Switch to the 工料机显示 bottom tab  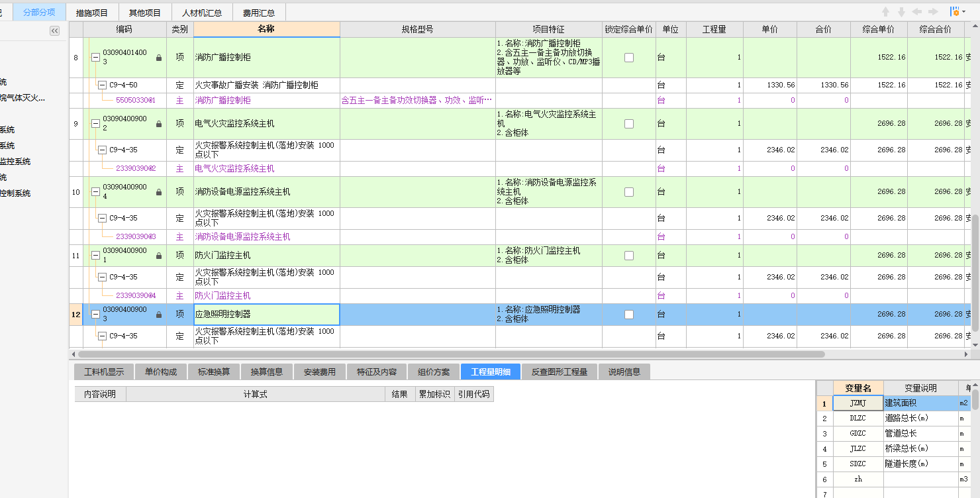[x=104, y=372]
